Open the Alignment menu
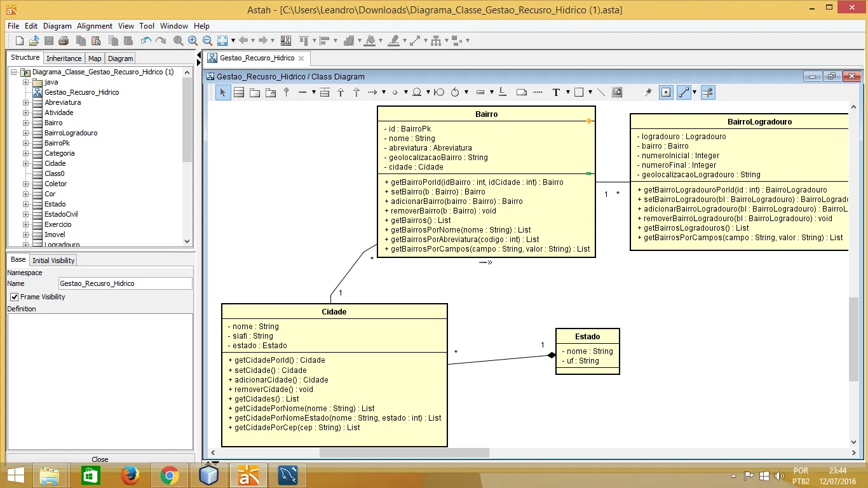 [95, 26]
